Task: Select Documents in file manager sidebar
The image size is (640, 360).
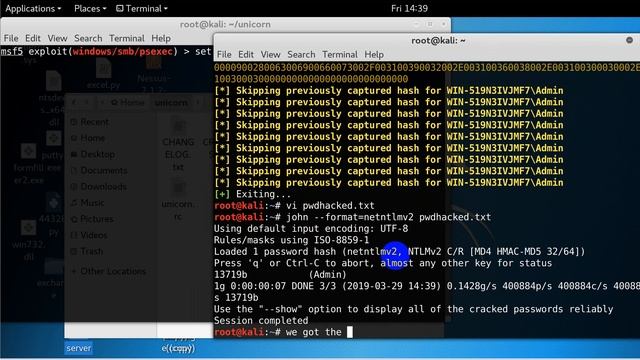Action: 103,170
